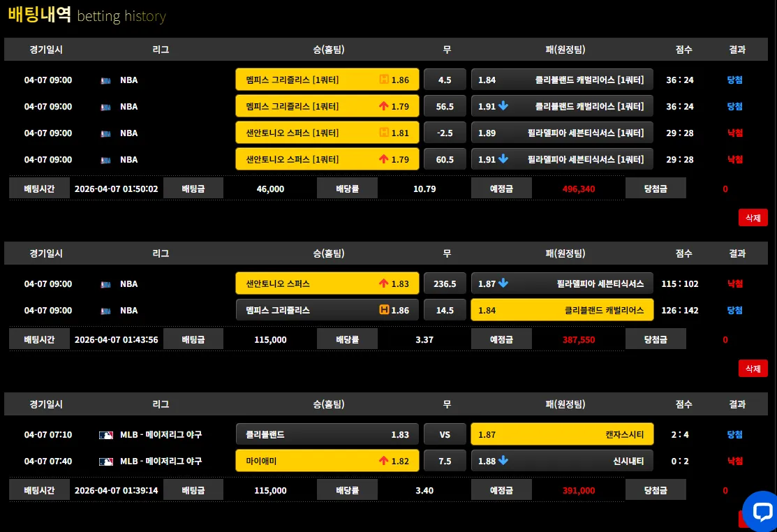Click the 결과 column header of first table
Viewport: 777px width, 532px height.
click(x=737, y=50)
